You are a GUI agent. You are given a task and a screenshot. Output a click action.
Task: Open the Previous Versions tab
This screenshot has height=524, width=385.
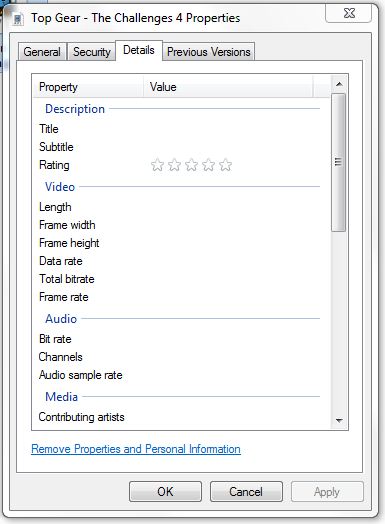pos(209,52)
